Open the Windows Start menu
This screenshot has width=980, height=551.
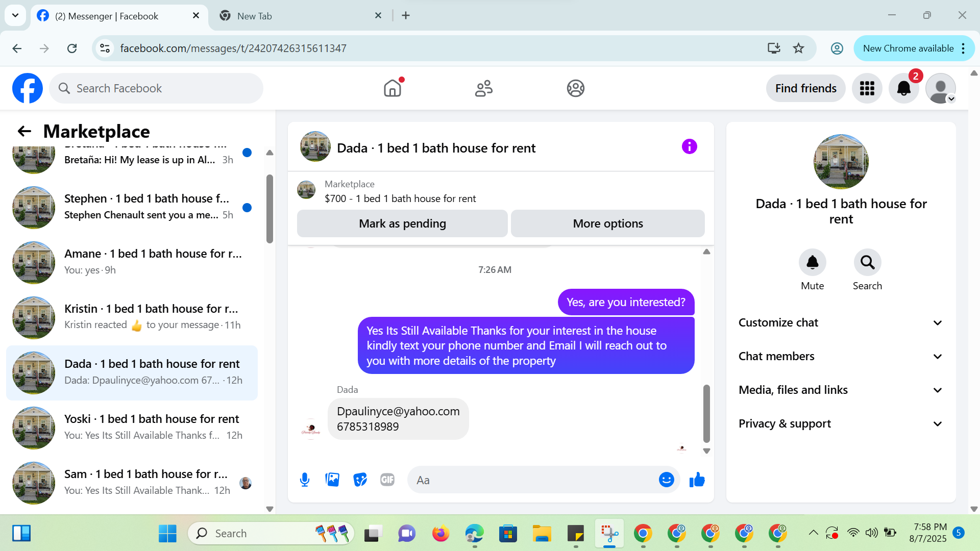click(167, 534)
